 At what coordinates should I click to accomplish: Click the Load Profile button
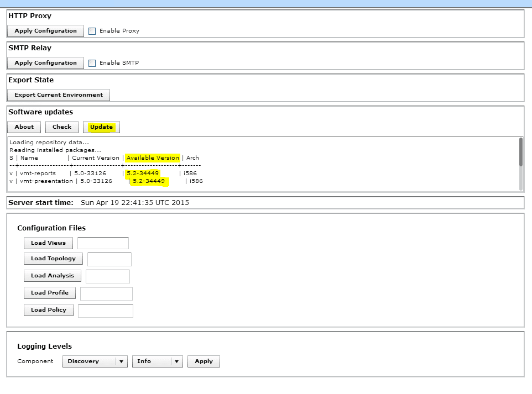[x=50, y=293]
